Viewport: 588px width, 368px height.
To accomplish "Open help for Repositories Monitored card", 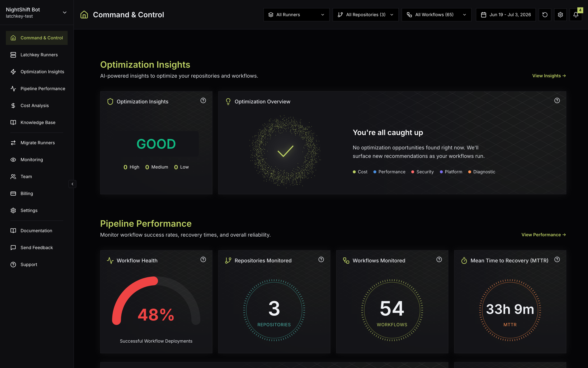I will [321, 259].
